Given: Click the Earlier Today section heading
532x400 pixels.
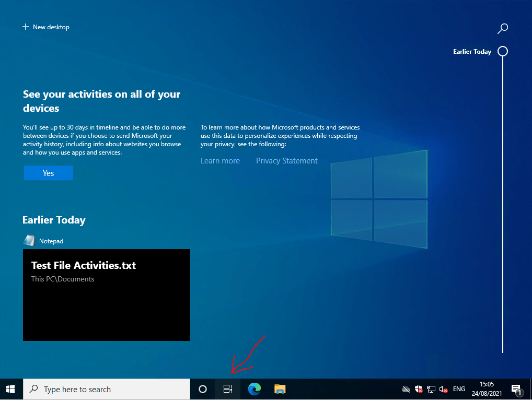Looking at the screenshot, I should (x=54, y=220).
